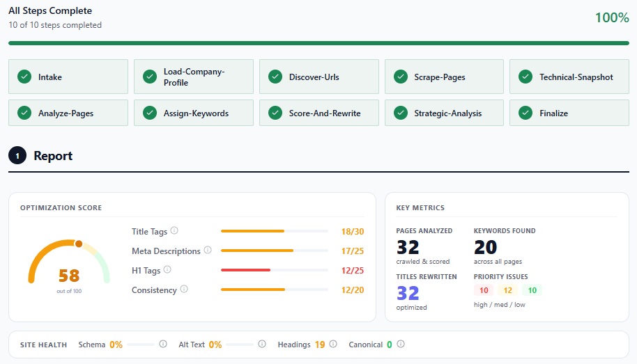The image size is (637, 364).
Task: Click the 18/30 Title Tags score
Action: [352, 231]
